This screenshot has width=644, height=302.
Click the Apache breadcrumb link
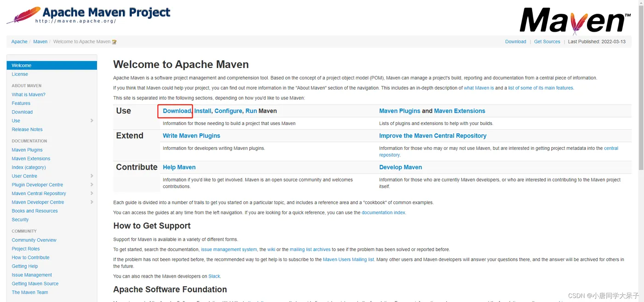pos(19,42)
